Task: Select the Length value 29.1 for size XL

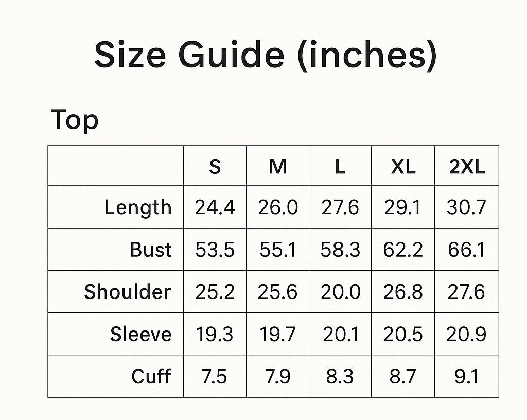Action: tap(403, 207)
